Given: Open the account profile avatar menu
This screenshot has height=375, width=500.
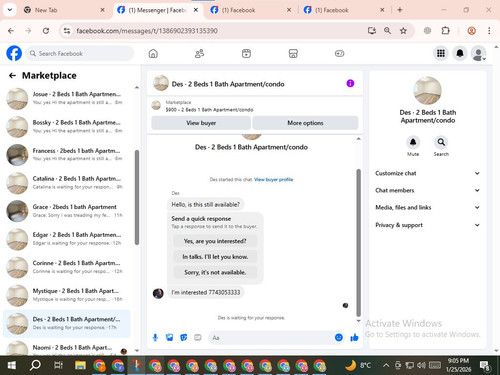Looking at the screenshot, I should pos(478,53).
